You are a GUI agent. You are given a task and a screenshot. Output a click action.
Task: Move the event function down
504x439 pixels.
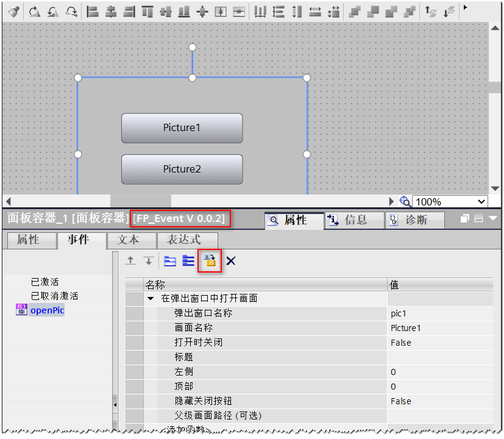149,260
